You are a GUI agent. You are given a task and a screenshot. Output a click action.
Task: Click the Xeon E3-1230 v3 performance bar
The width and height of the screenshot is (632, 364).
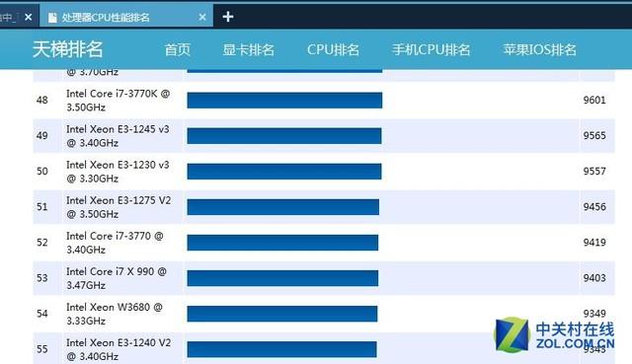click(x=284, y=172)
